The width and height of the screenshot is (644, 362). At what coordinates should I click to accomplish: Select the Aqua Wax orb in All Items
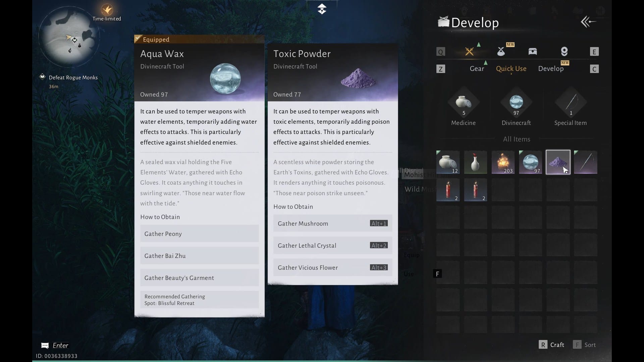point(530,162)
